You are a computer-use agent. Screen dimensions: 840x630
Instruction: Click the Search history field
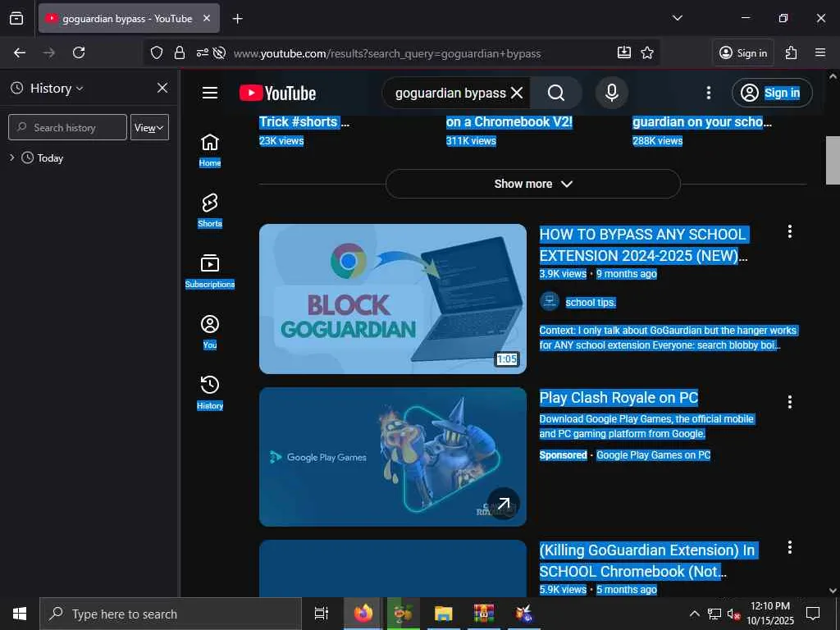[67, 127]
